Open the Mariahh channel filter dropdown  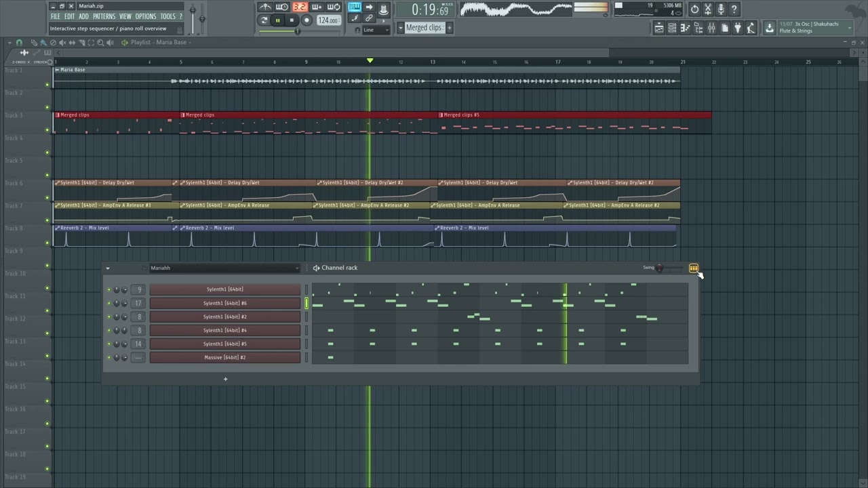pos(224,268)
